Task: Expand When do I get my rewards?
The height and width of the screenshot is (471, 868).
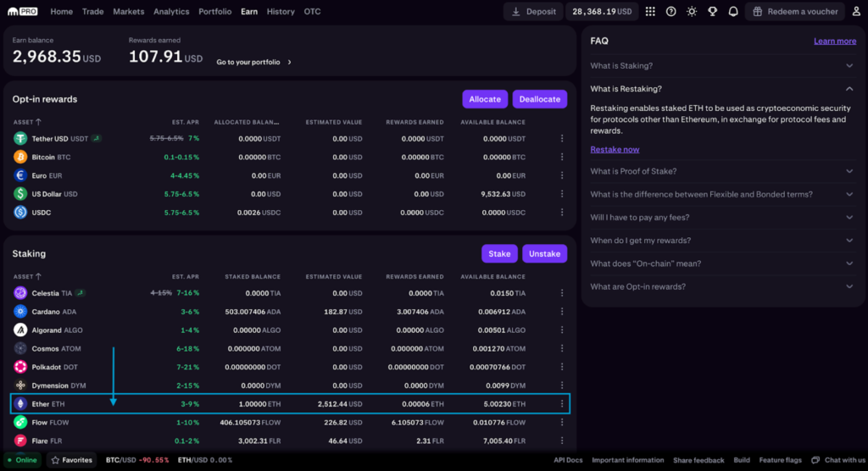Action: (x=722, y=241)
